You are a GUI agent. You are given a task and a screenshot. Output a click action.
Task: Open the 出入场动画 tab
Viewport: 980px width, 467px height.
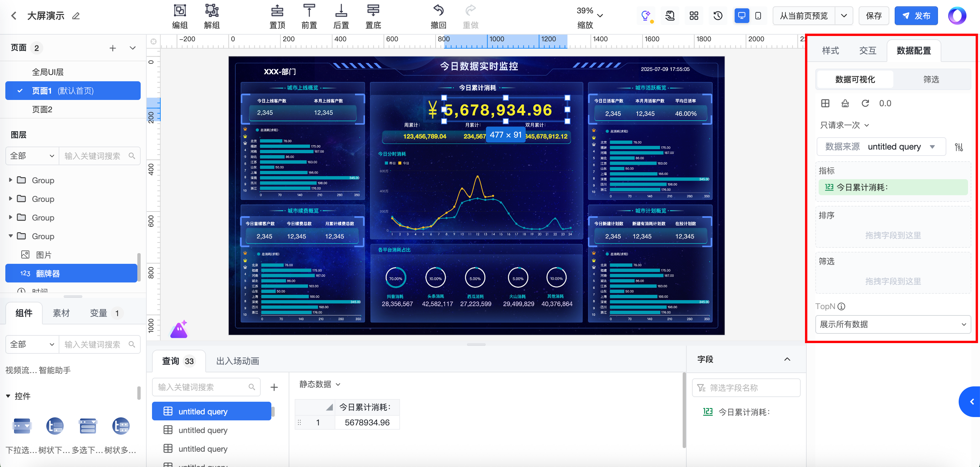tap(237, 361)
